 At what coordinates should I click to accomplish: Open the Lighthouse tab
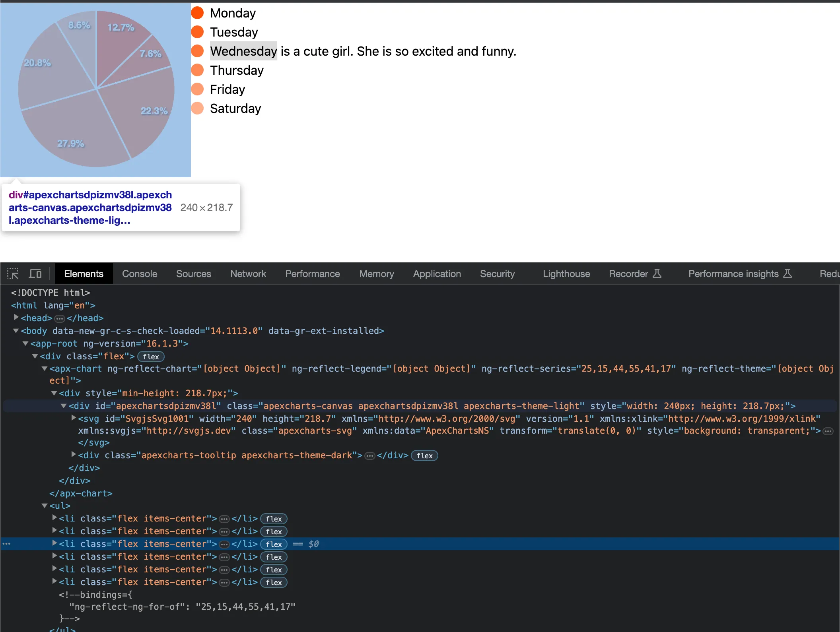coord(566,273)
